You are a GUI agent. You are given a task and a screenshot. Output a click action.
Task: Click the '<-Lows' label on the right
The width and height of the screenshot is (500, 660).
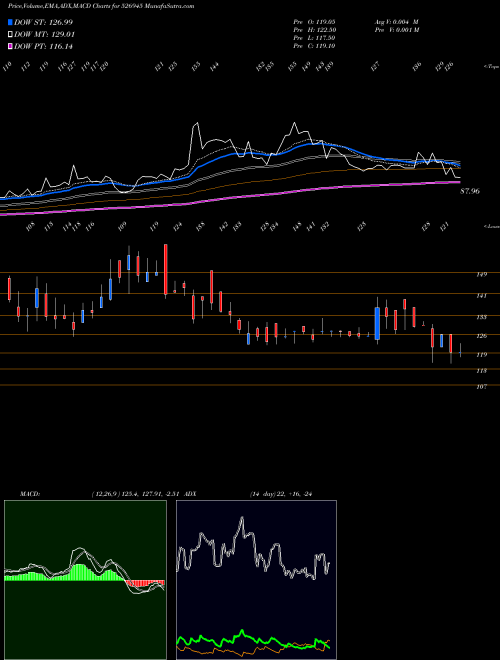tap(491, 226)
